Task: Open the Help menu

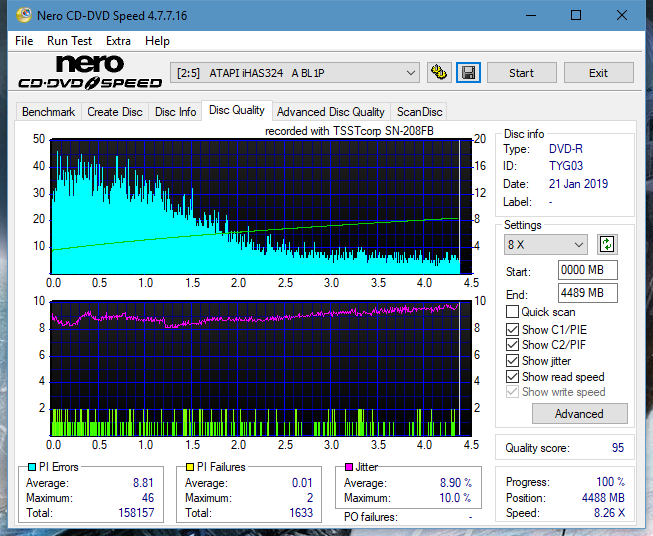Action: [x=157, y=41]
